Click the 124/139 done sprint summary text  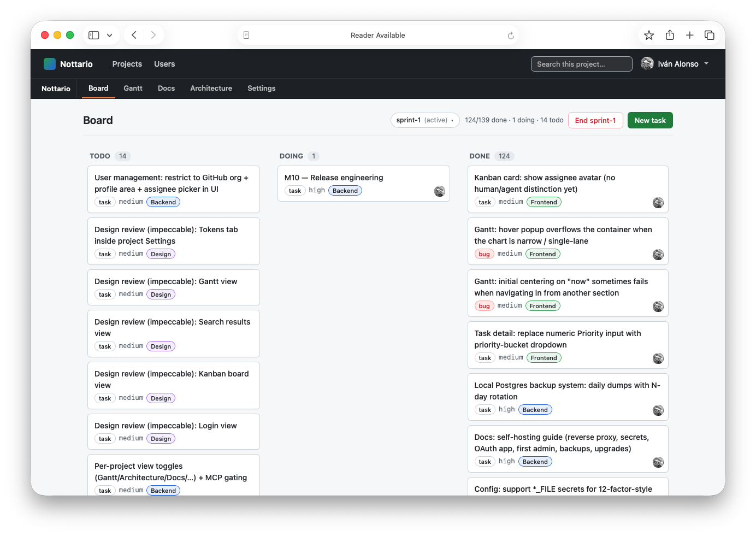point(514,120)
